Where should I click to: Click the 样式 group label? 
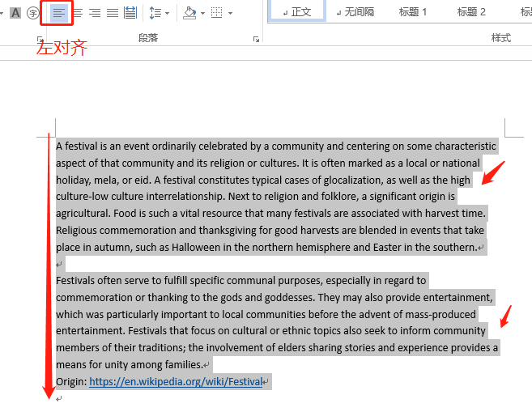(501, 38)
